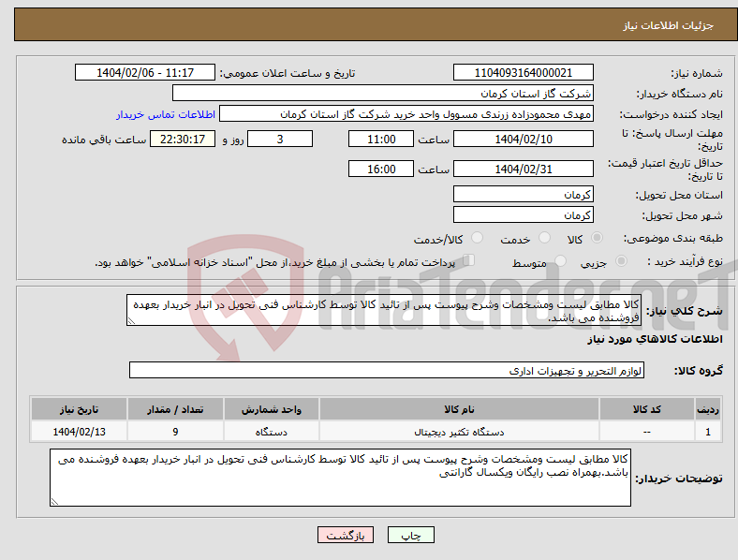Select the کالا radio button
This screenshot has height=560, width=738.
tap(597, 238)
